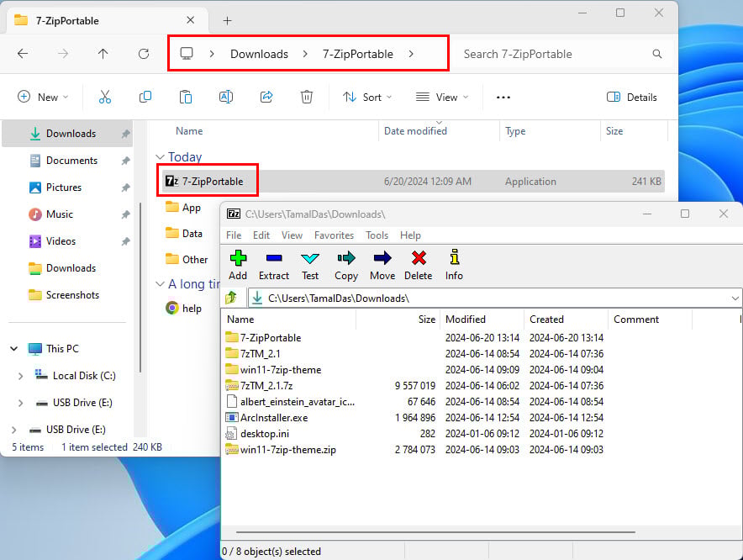This screenshot has width=743, height=560.
Task: Open the Info icon in 7-Zip
Action: tap(455, 257)
